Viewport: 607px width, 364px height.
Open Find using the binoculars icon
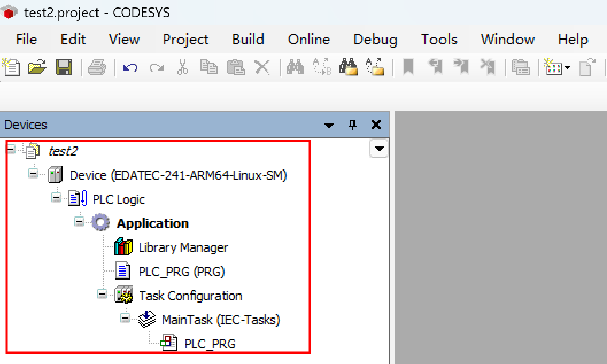[x=295, y=67]
